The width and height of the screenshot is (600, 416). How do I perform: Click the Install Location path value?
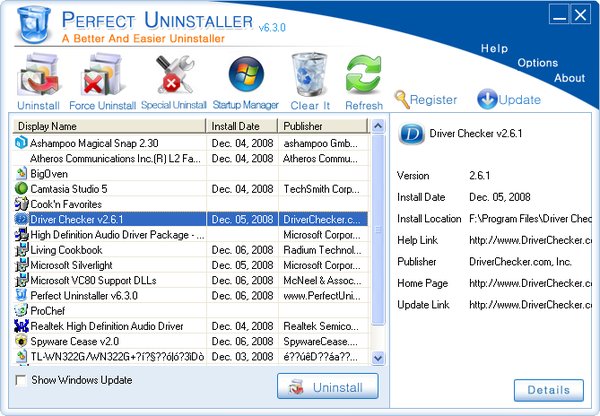coord(530,219)
